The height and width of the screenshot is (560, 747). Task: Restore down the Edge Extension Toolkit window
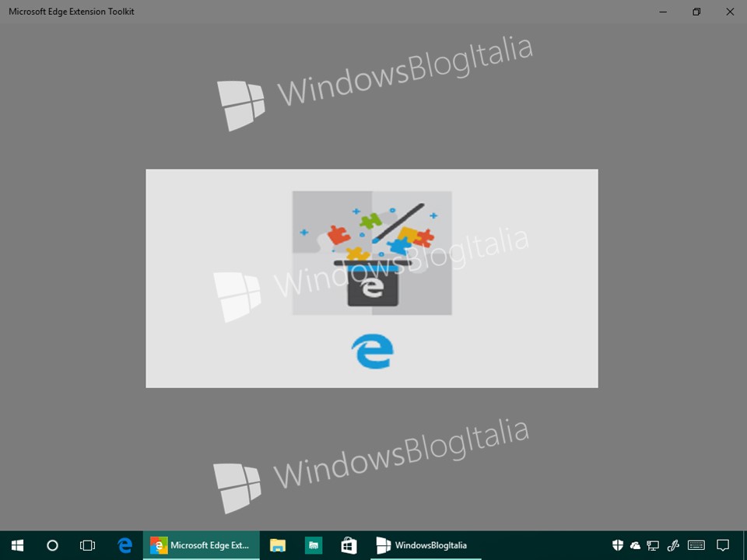click(696, 12)
